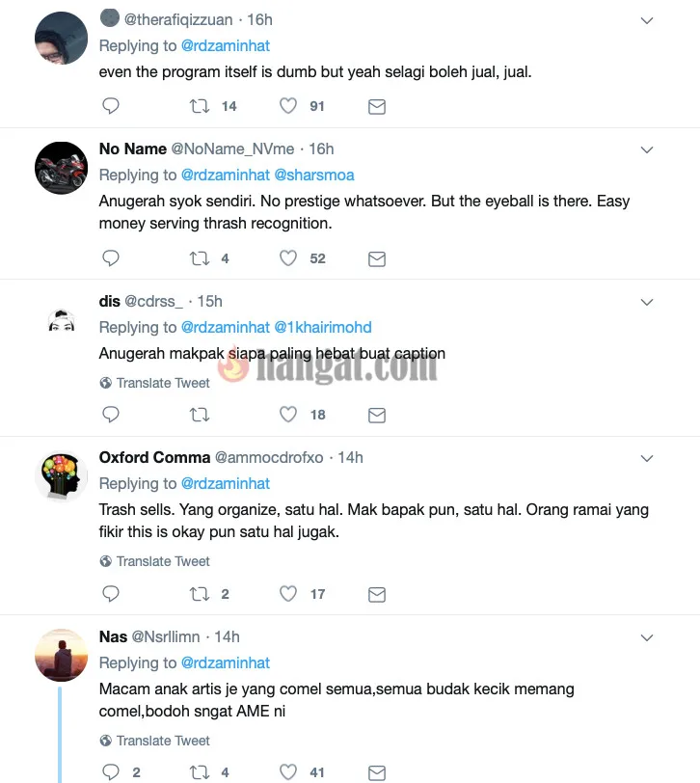The height and width of the screenshot is (783, 700).
Task: Open more options chevron on @therafiqizzuan tweet
Action: click(x=647, y=20)
